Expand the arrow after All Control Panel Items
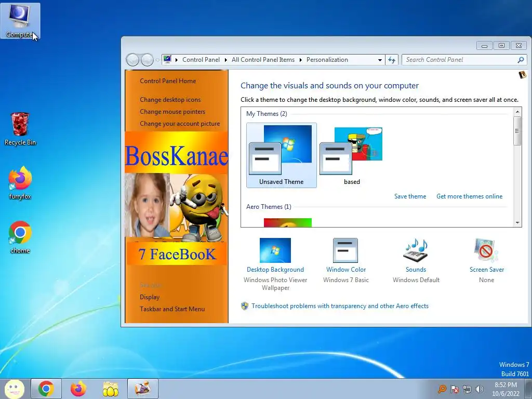This screenshot has height=399, width=532. coord(301,60)
